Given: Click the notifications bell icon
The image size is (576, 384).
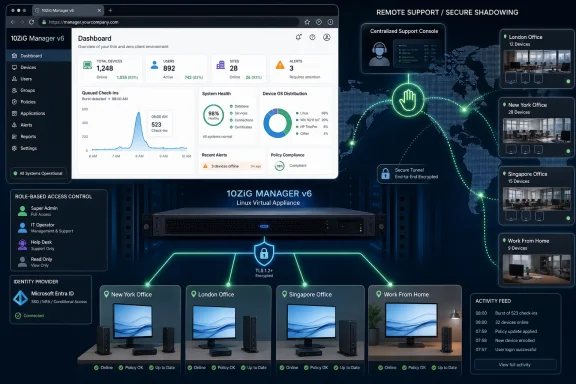Looking at the screenshot, I should 299,37.
